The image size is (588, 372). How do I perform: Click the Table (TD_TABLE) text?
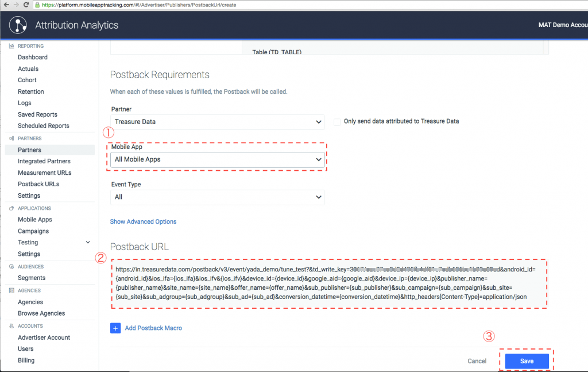[x=277, y=52]
